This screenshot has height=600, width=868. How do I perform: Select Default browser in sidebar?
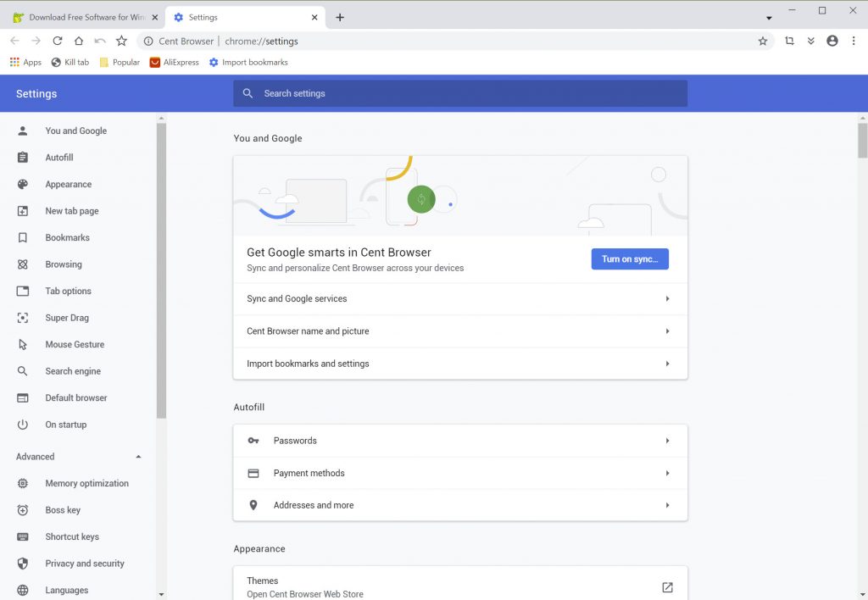click(77, 398)
